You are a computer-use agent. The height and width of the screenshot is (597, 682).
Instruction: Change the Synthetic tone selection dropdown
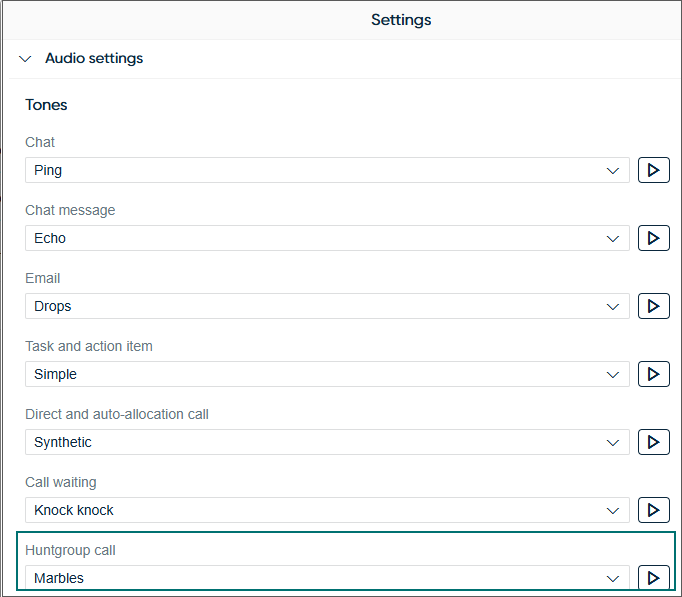(x=327, y=442)
